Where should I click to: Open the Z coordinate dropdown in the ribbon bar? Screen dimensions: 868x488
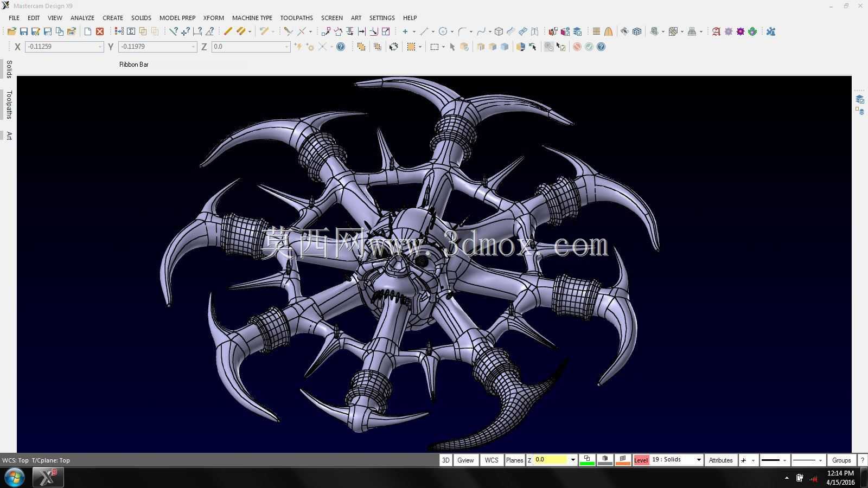tap(286, 47)
